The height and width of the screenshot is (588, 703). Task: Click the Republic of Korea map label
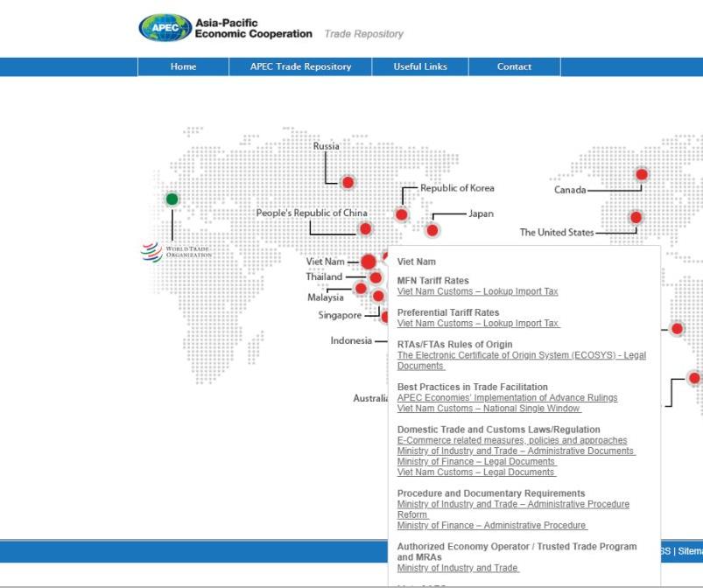pos(457,188)
